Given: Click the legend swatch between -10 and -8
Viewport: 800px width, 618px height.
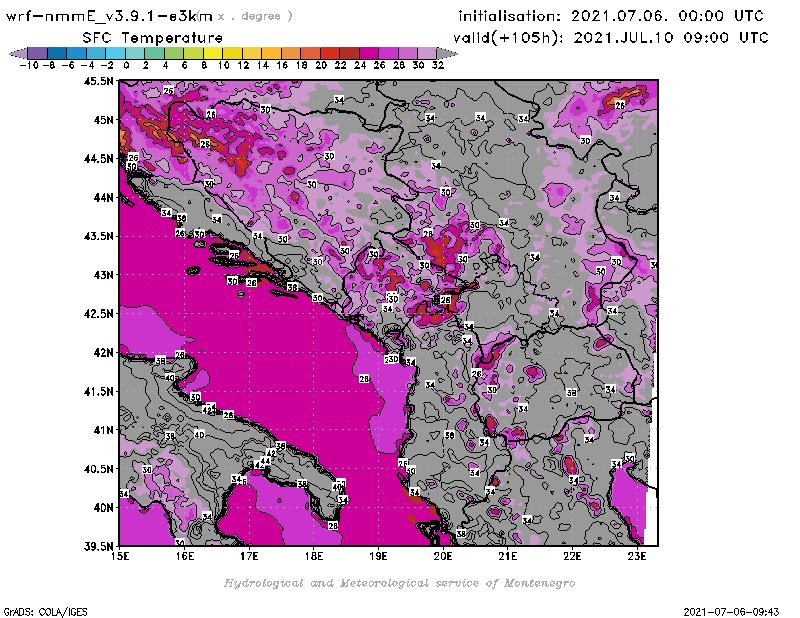Looking at the screenshot, I should pos(38,53).
